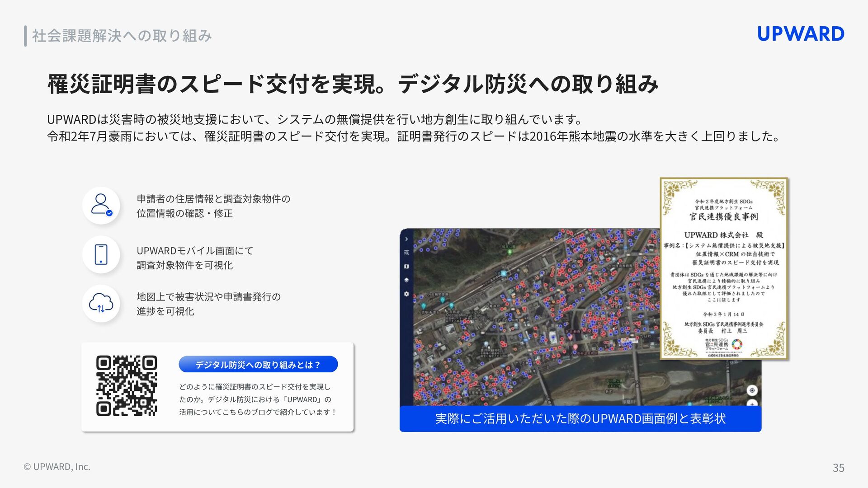Click the 社会課題解決への取り組み section heading
This screenshot has height=488, width=868.
[x=122, y=36]
